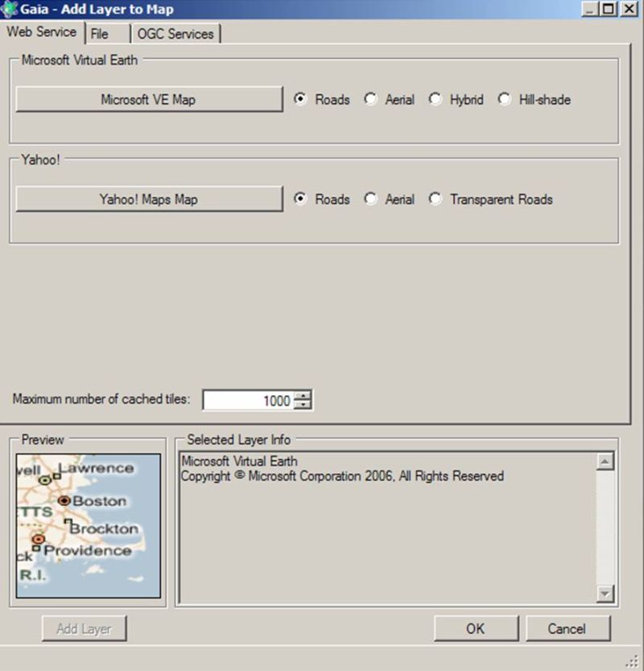Choose Transparent Roads radio button
The image size is (644, 671).
[490, 200]
